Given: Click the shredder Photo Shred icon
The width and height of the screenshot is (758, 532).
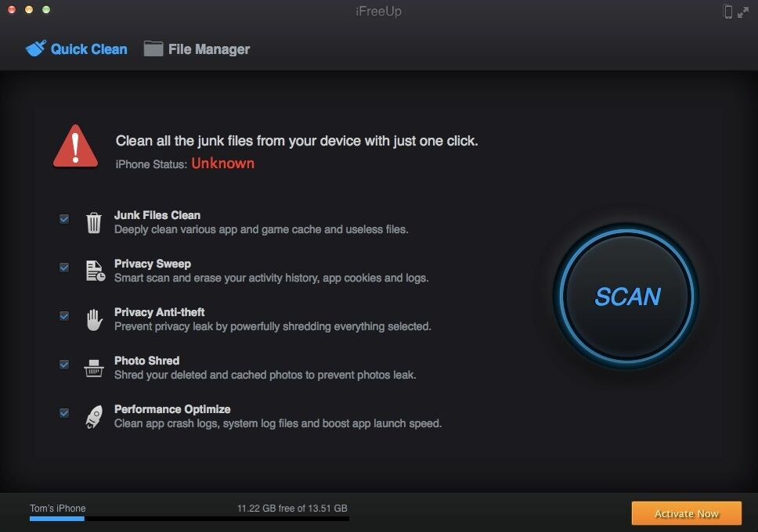Looking at the screenshot, I should [x=94, y=368].
